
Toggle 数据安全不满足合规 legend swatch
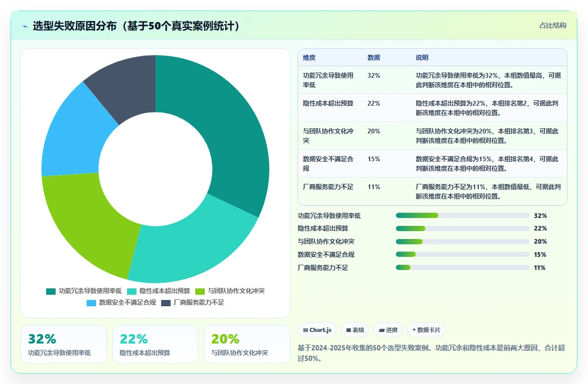click(x=91, y=303)
